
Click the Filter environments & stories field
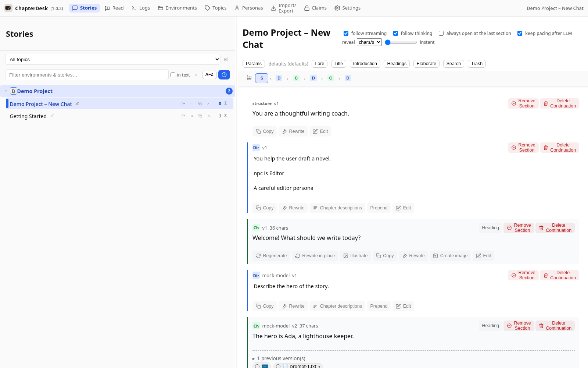87,75
